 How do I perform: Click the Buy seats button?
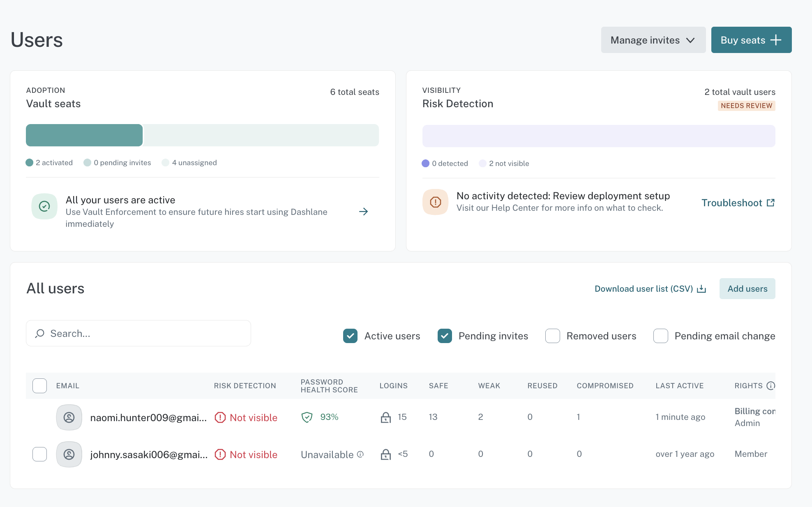tap(751, 40)
